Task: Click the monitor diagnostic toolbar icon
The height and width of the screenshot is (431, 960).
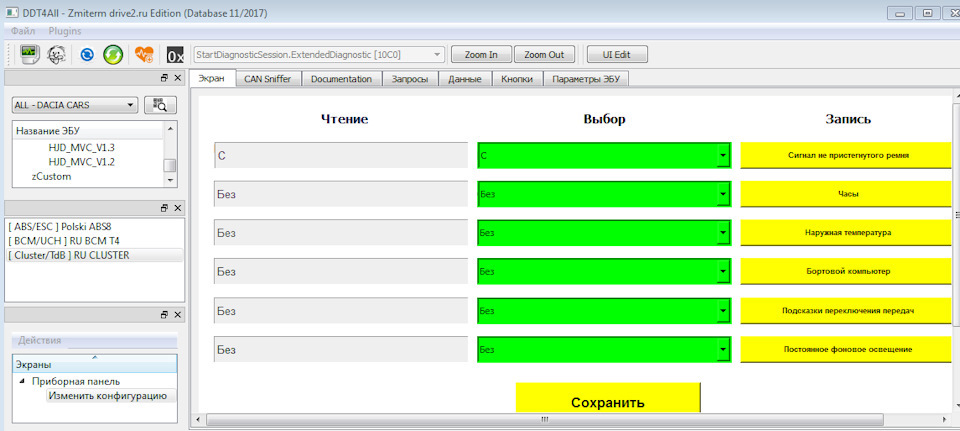Action: 30,54
